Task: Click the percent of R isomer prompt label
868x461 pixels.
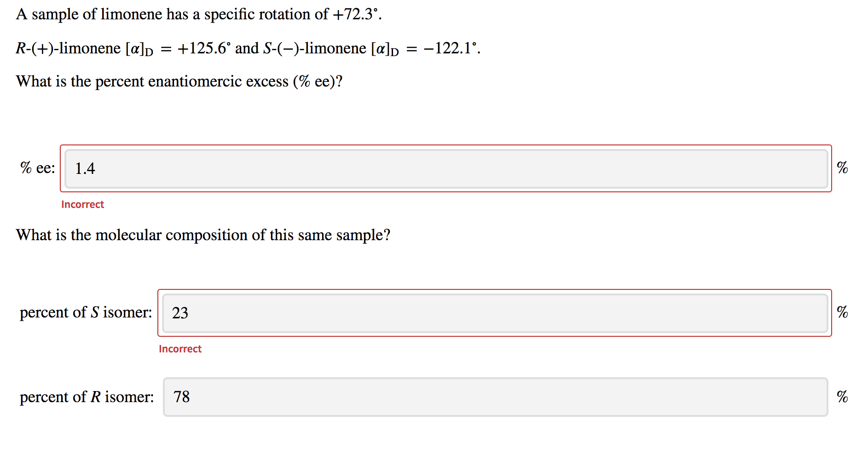Action: click(x=87, y=397)
